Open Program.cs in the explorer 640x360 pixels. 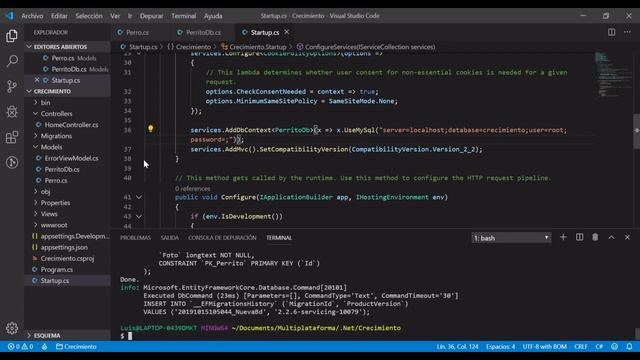point(57,269)
